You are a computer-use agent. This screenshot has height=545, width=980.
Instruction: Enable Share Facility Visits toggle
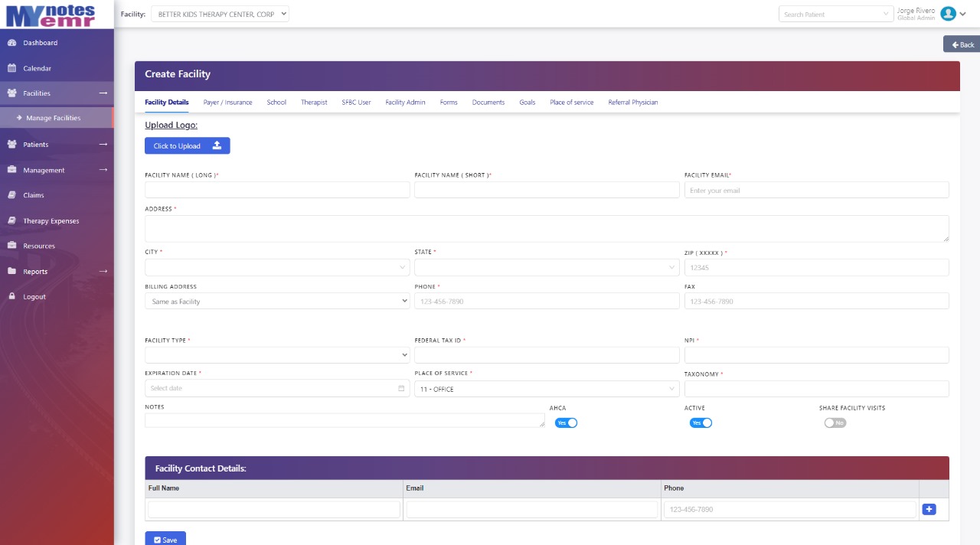point(835,423)
